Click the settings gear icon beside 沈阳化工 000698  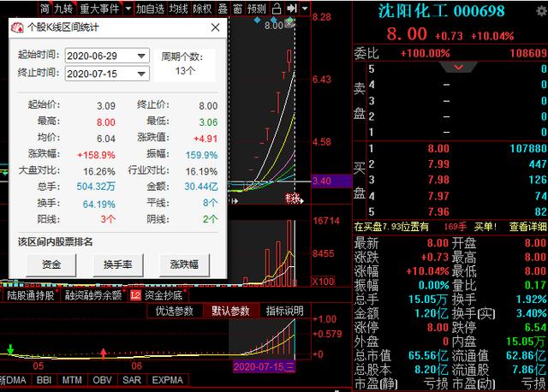point(542,11)
